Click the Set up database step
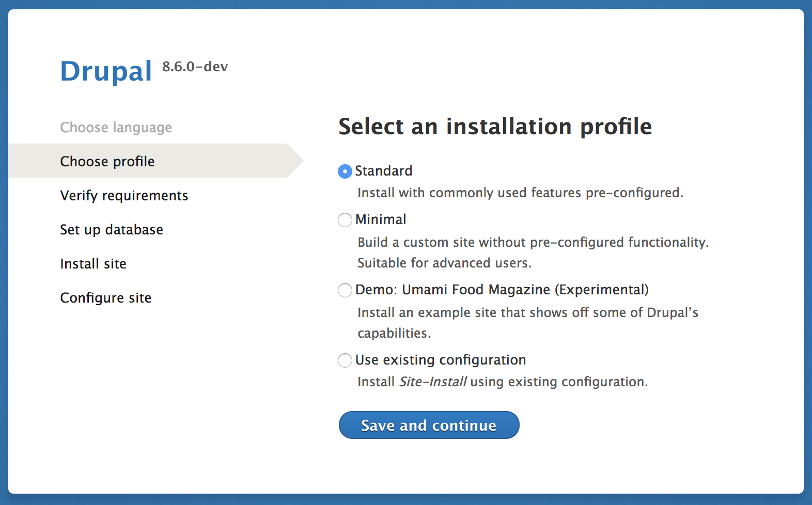Screen dimensions: 812x505 (112, 230)
